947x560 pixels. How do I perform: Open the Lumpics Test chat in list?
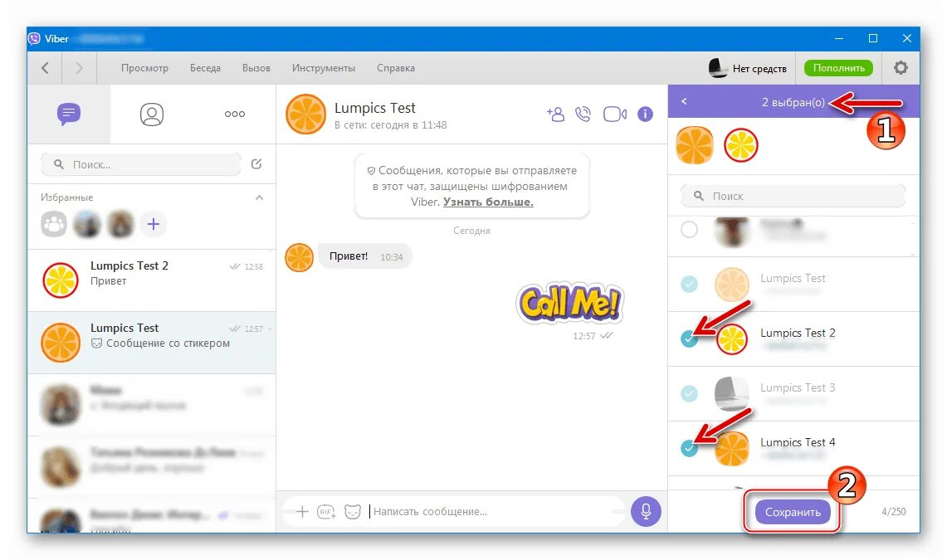(152, 342)
